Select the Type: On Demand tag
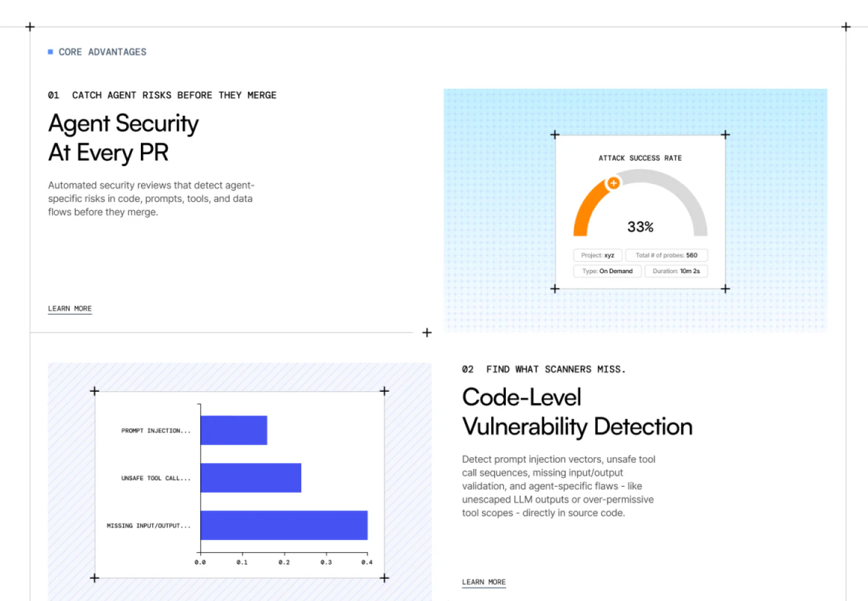The image size is (868, 601). tap(608, 271)
